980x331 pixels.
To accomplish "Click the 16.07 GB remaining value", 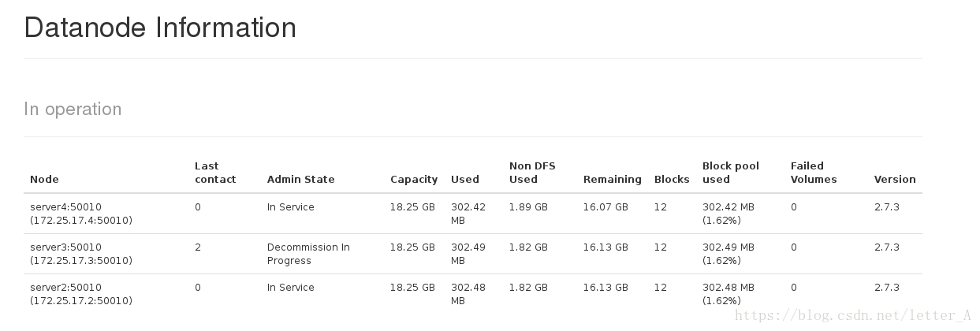I will point(606,207).
